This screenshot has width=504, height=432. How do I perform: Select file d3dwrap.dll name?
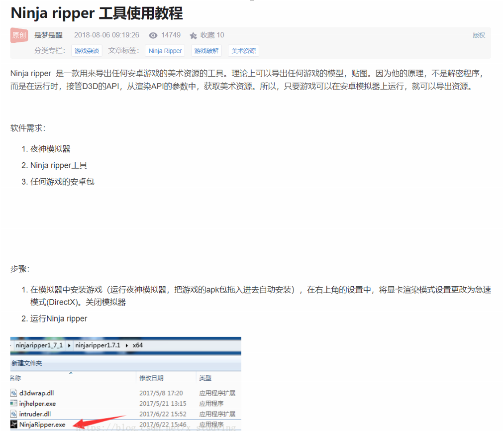click(x=36, y=393)
